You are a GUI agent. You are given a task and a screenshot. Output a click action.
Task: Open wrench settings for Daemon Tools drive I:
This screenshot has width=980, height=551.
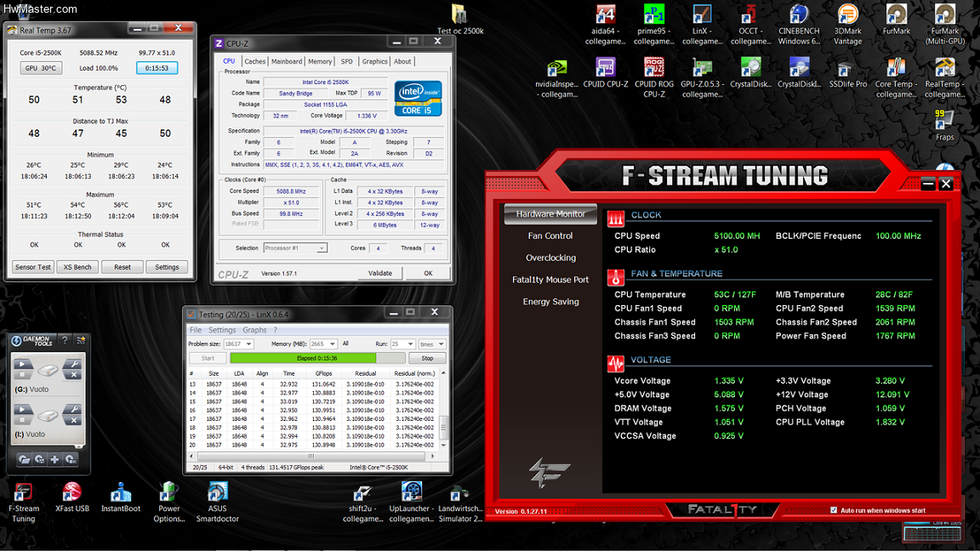73,410
